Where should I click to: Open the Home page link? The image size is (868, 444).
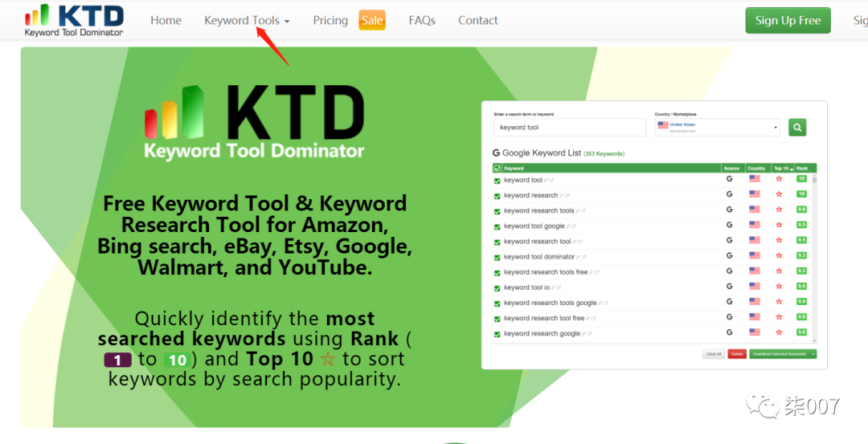(166, 20)
